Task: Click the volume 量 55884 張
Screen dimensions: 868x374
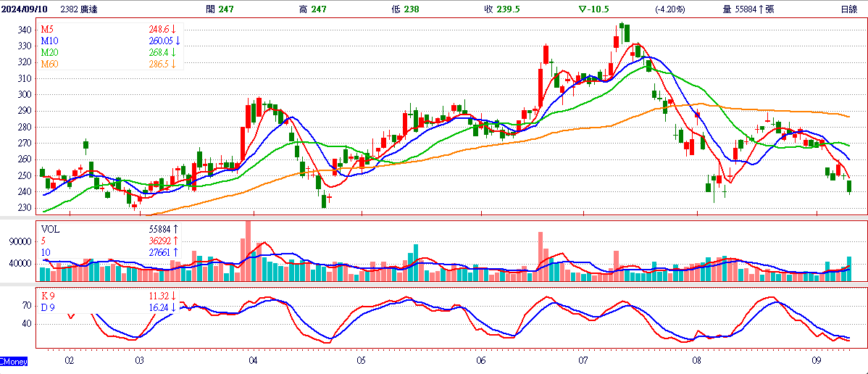Action: point(748,9)
